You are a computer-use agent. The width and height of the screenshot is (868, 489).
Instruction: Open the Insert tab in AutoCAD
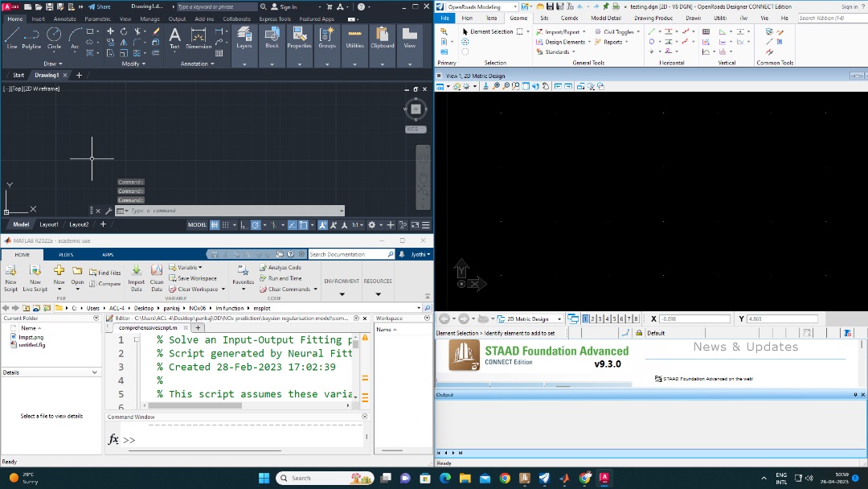(x=39, y=18)
